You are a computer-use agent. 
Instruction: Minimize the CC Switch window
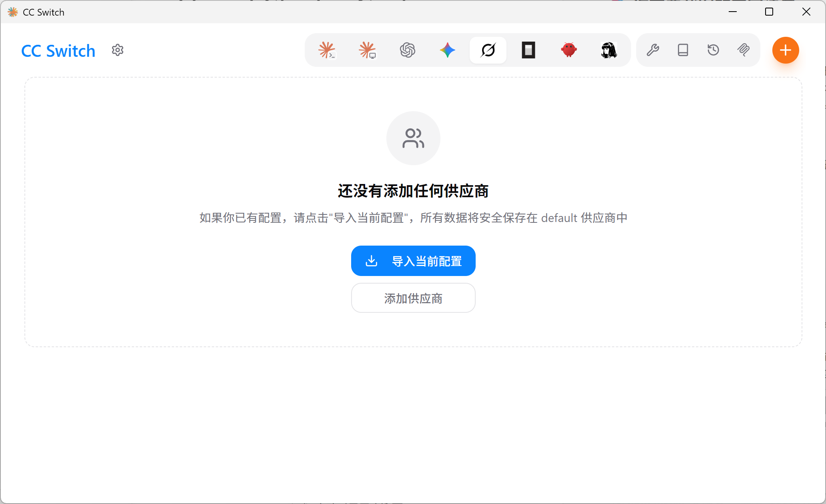(733, 12)
